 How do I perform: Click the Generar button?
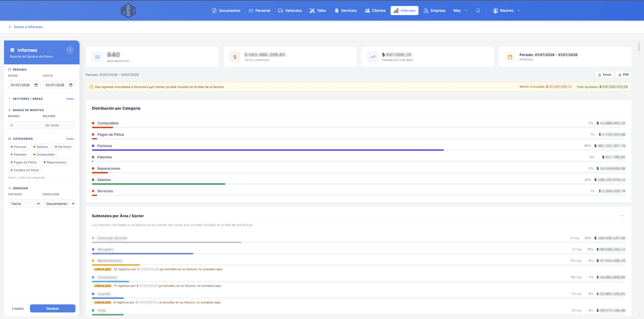(x=53, y=309)
